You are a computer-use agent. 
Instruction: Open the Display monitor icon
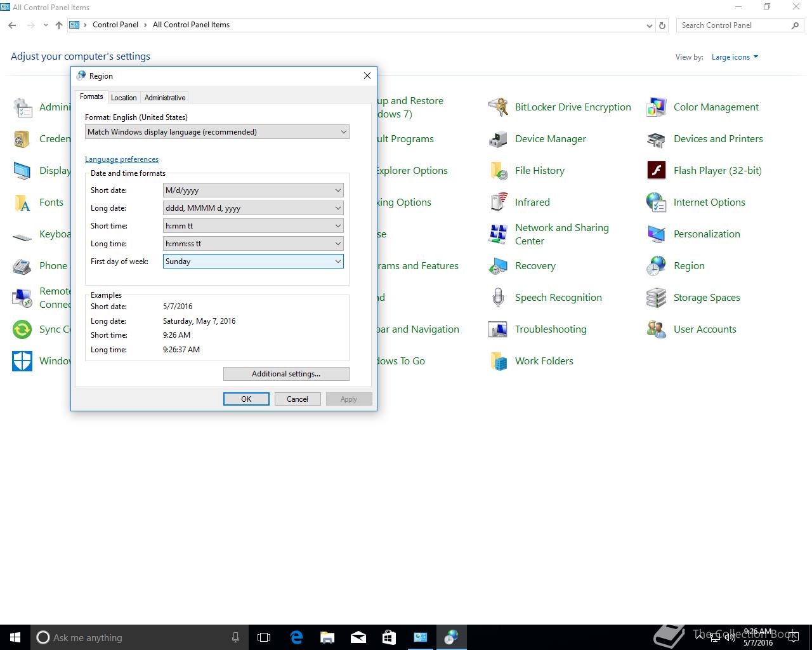coord(22,171)
